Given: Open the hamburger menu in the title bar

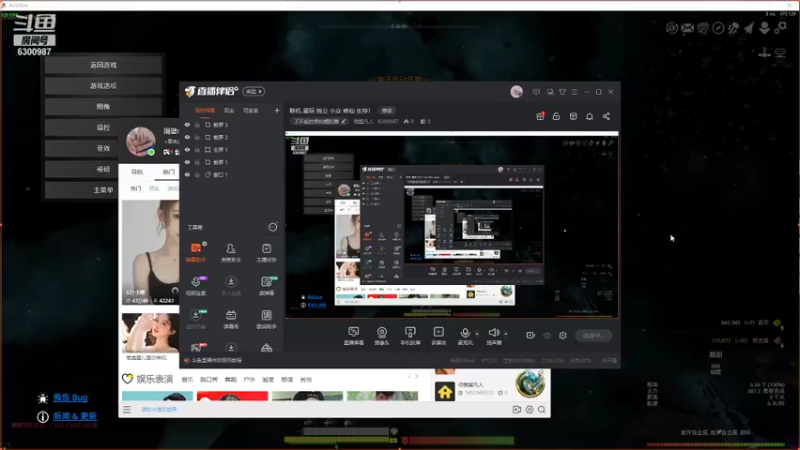Looking at the screenshot, I should tap(574, 92).
